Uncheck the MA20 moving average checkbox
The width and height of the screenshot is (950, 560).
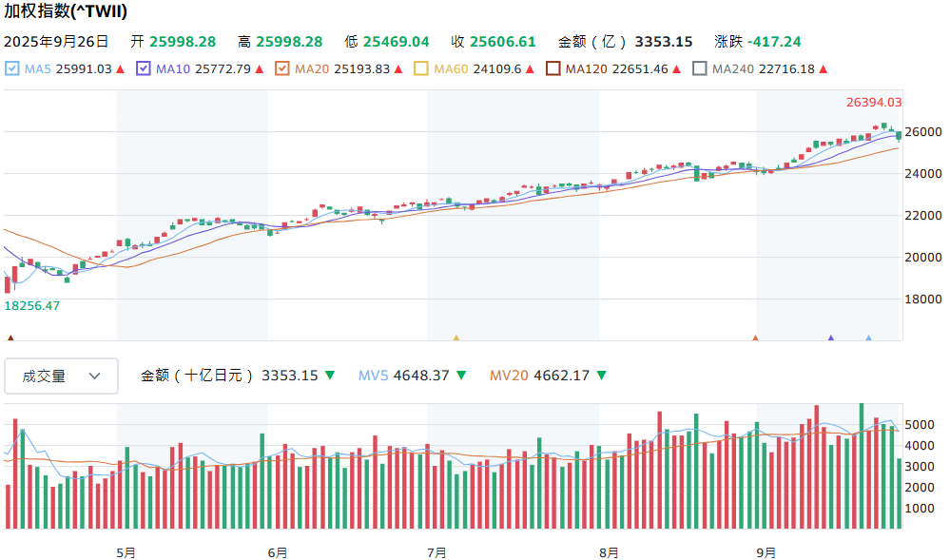click(281, 68)
